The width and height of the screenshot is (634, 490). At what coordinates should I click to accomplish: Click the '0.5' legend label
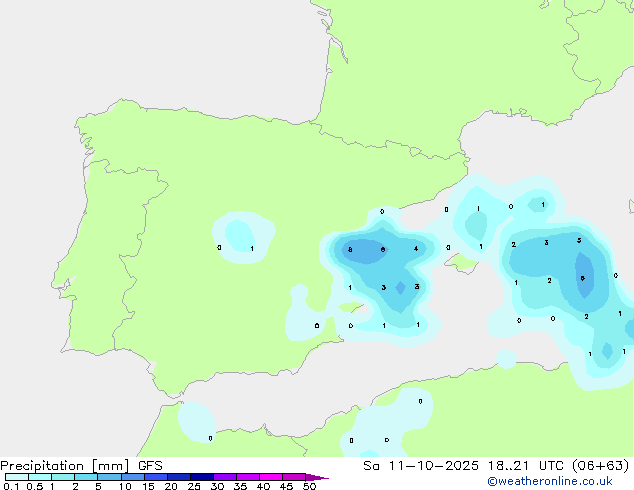[35, 486]
